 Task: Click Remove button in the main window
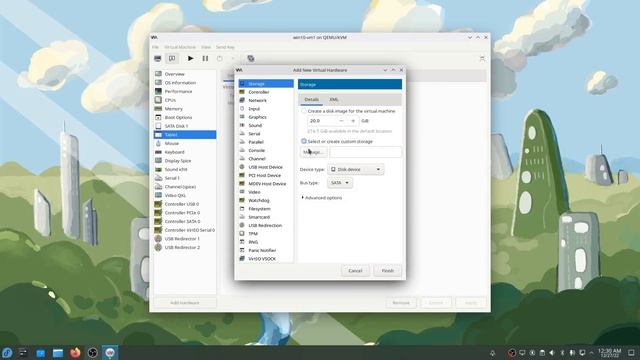point(401,303)
